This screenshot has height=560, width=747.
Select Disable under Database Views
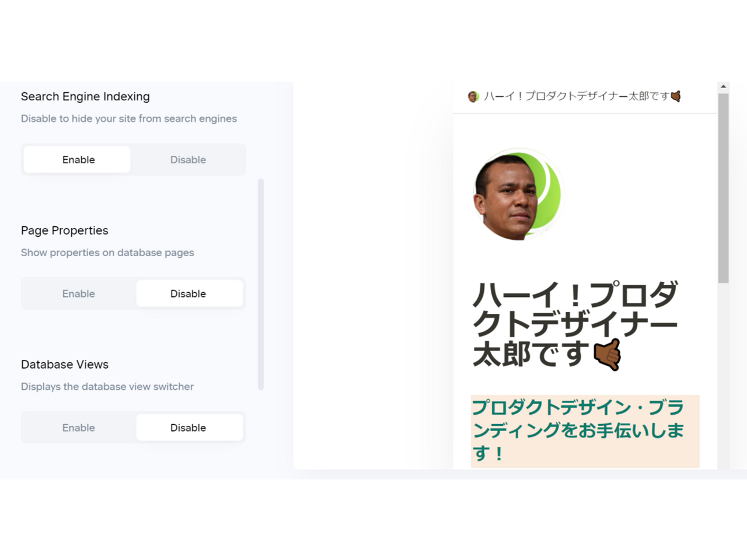[189, 428]
